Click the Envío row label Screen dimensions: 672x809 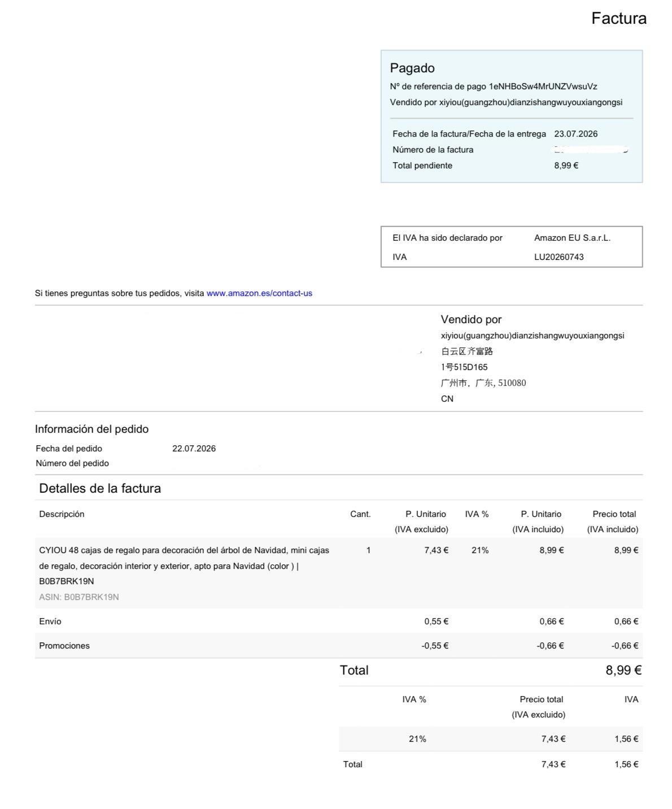[x=50, y=621]
